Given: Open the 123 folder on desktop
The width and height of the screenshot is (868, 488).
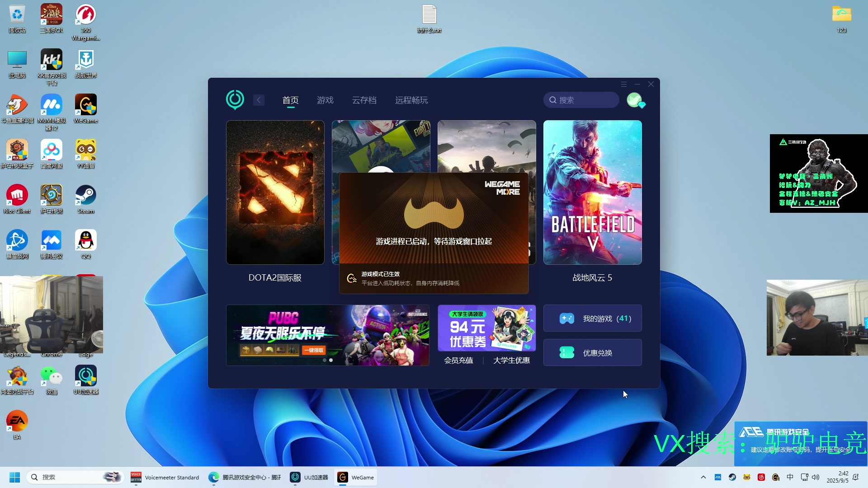Looking at the screenshot, I should [841, 19].
